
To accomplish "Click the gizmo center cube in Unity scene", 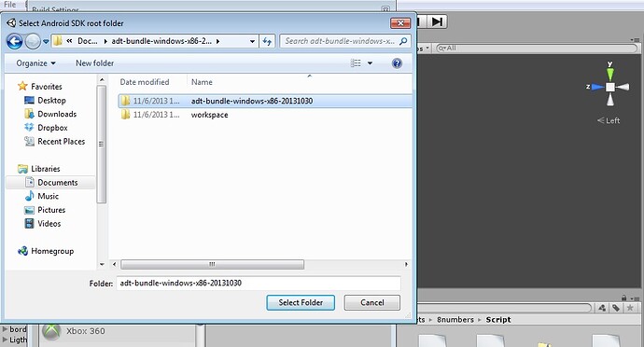I will click(610, 87).
